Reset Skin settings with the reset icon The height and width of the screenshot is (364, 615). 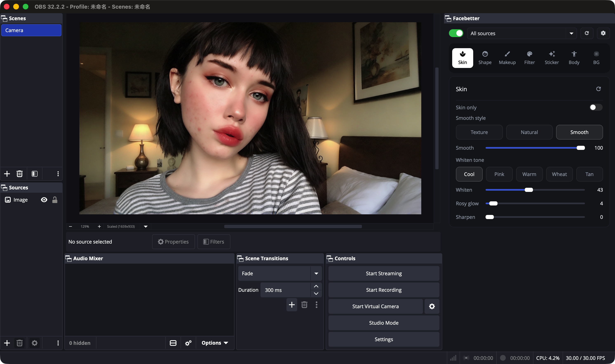(x=598, y=89)
